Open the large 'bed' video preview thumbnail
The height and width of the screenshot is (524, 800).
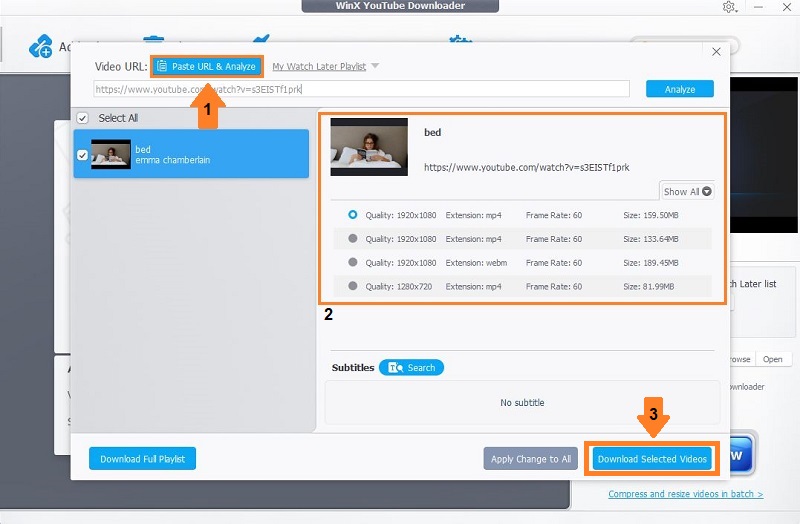tap(369, 148)
